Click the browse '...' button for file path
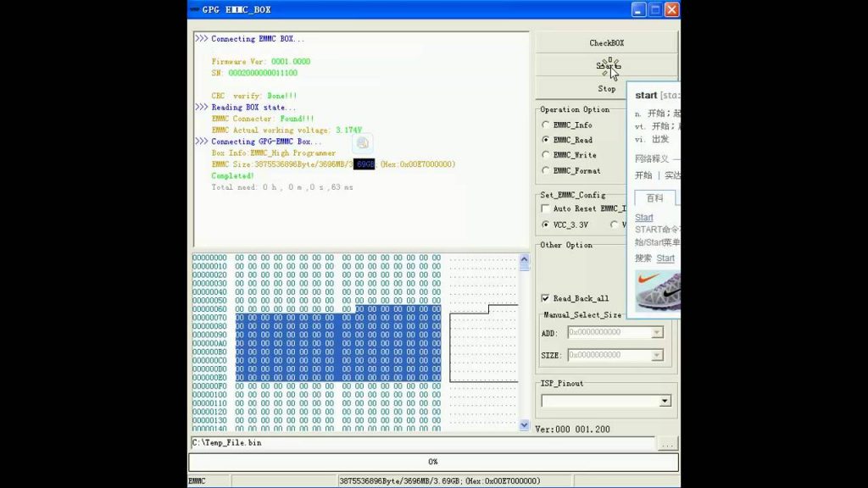The image size is (868, 488). (x=667, y=444)
